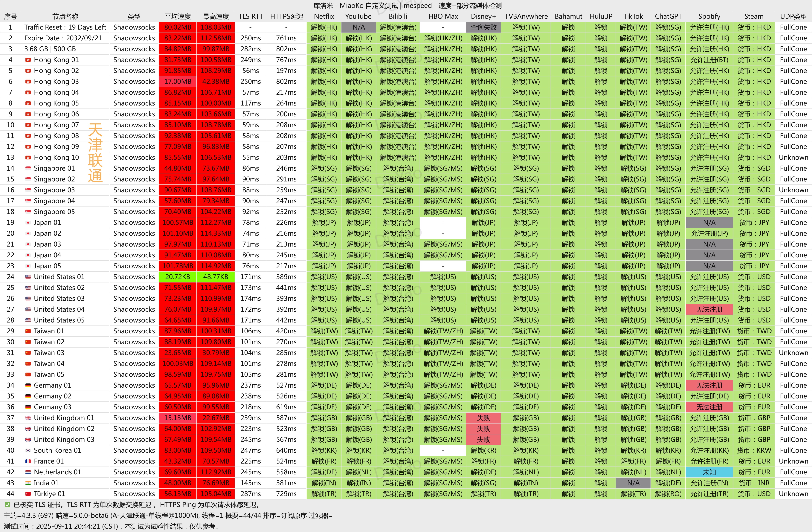Click the Bahamut column header

pos(568,16)
